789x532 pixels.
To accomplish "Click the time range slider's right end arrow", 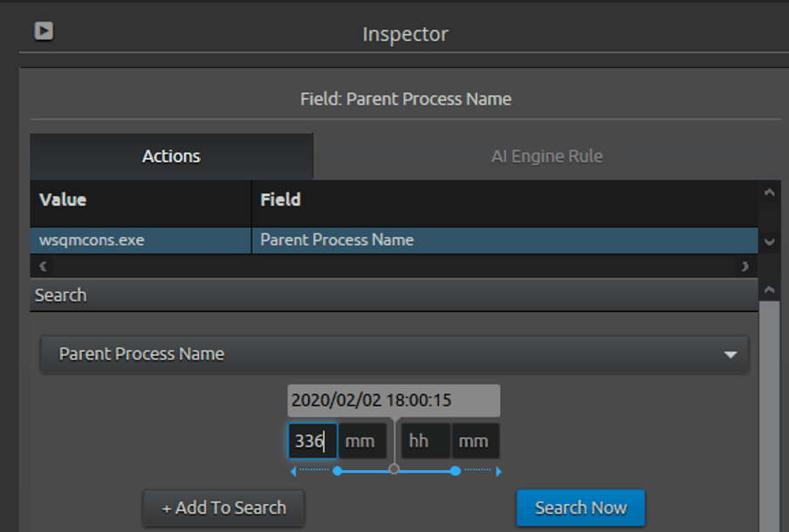I will coord(498,472).
